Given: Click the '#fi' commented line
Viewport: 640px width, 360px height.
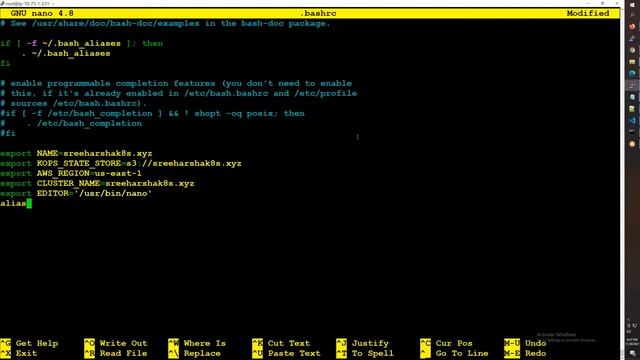Looking at the screenshot, I should tap(8, 133).
